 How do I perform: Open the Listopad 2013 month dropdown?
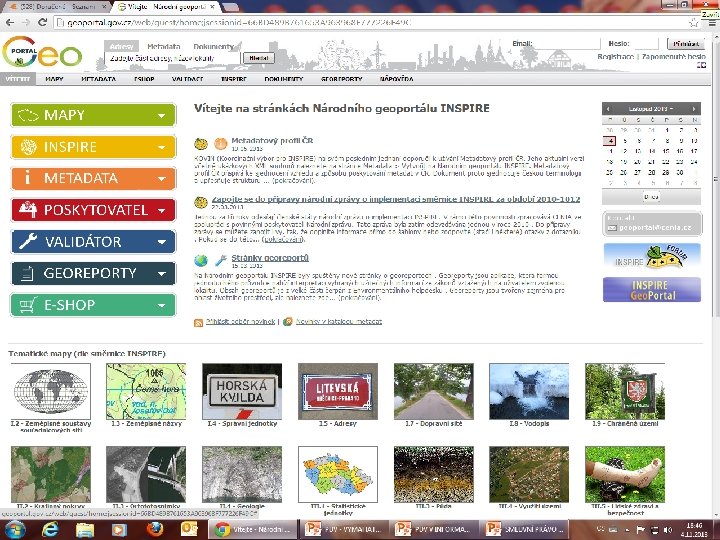pos(651,109)
